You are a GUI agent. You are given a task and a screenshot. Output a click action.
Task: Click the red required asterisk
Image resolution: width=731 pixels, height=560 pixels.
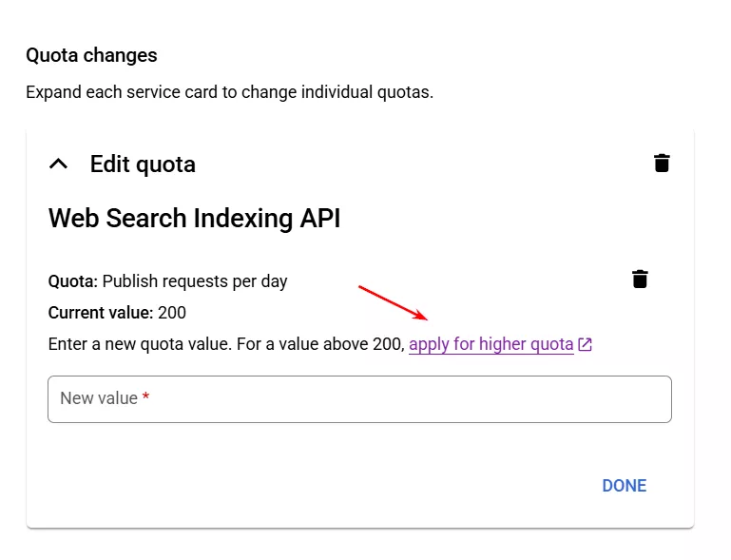click(x=146, y=398)
